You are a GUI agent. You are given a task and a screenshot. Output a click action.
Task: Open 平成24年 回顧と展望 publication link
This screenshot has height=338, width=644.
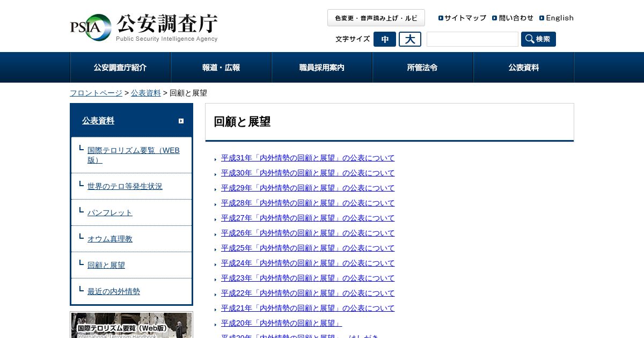308,263
